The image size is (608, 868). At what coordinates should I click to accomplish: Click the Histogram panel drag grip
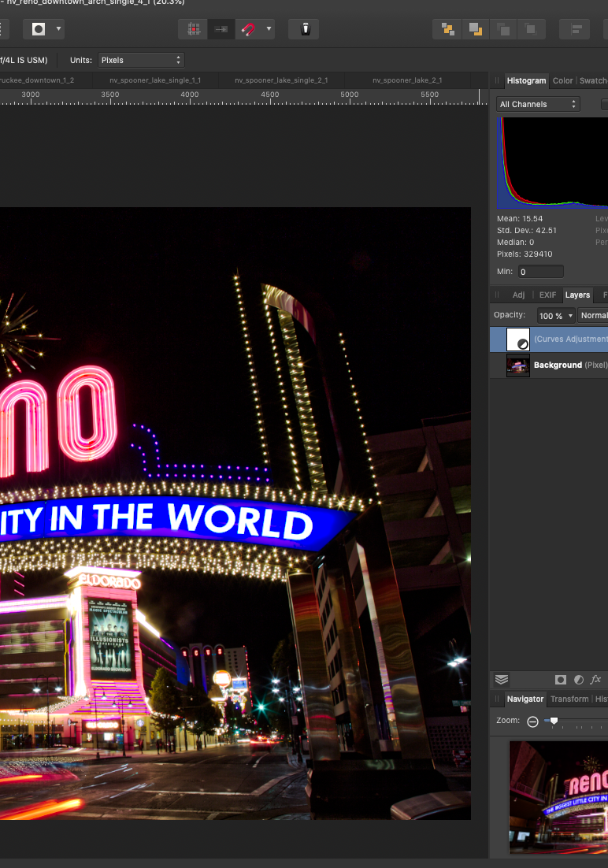coord(497,81)
